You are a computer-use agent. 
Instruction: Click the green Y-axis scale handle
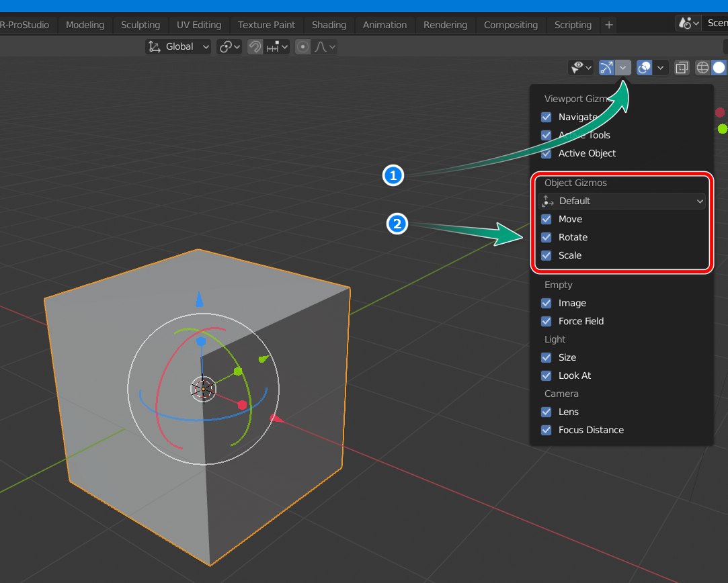[238, 371]
